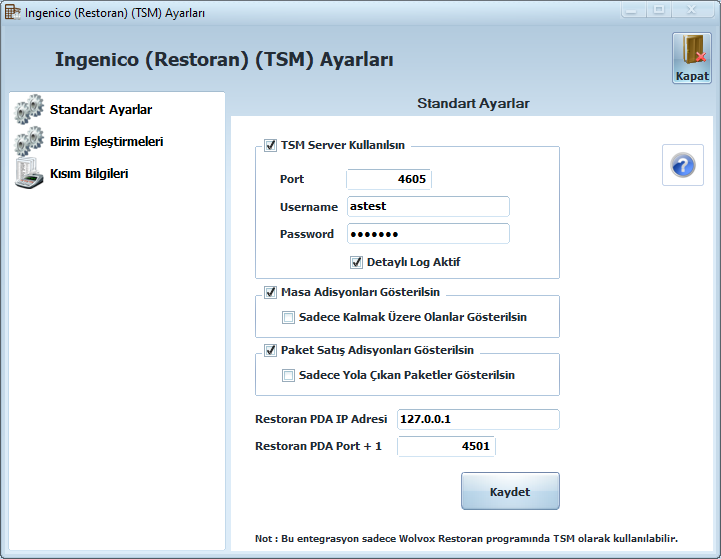Viewport: 721px width, 559px height.
Task: Click the app icon in the title bar
Action: tap(12, 12)
